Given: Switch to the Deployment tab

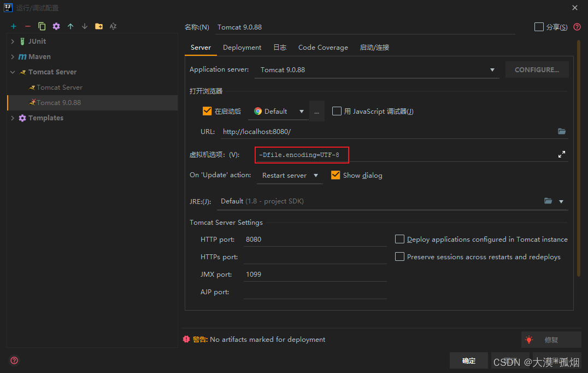Looking at the screenshot, I should coord(242,48).
